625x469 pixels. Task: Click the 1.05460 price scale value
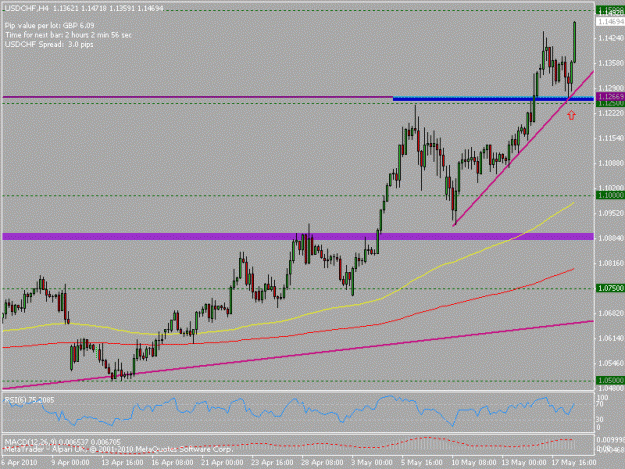pos(610,363)
